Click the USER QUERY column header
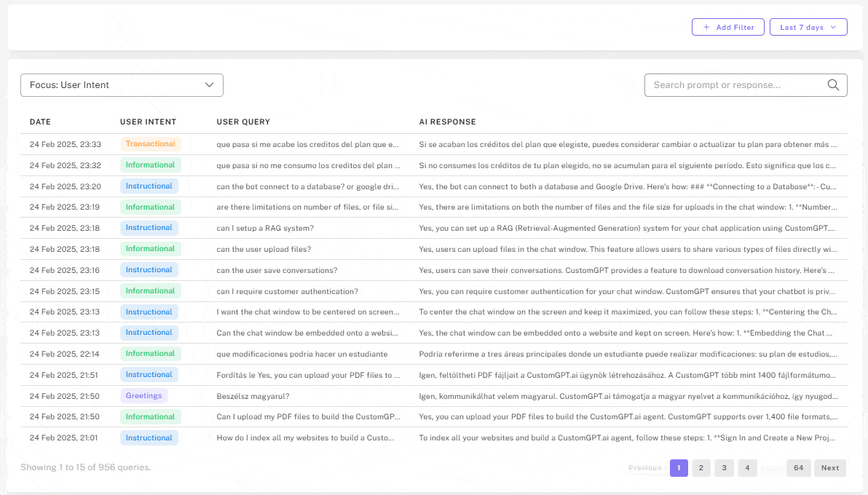This screenshot has width=868, height=495. pos(243,122)
